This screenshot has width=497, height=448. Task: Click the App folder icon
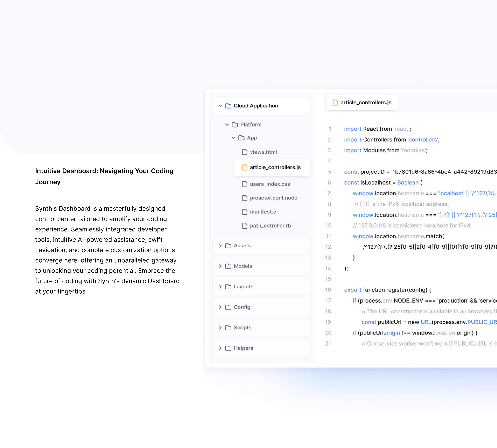(241, 138)
